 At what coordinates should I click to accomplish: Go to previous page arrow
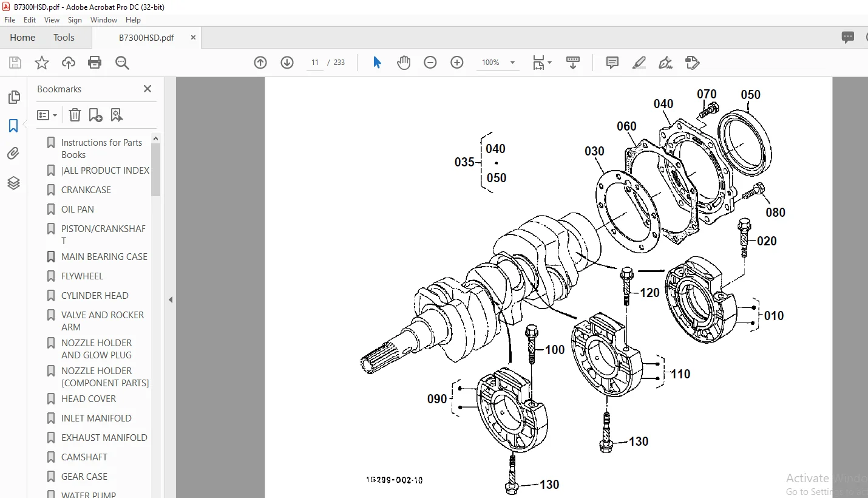point(260,63)
